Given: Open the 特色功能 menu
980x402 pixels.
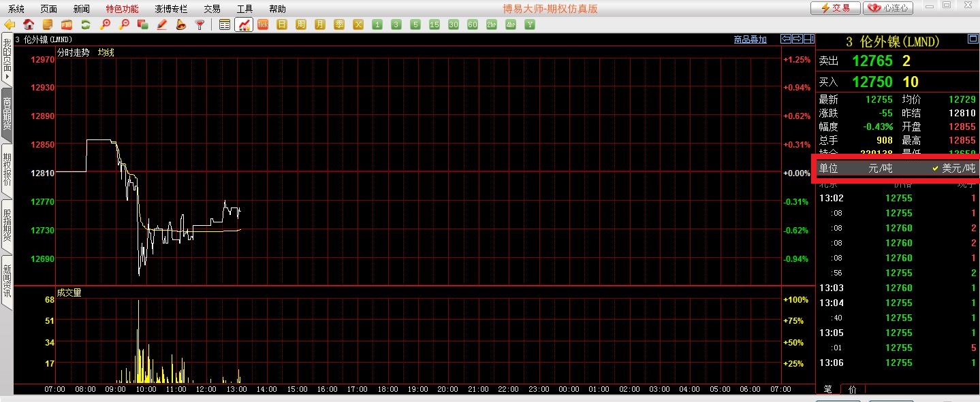Looking at the screenshot, I should (122, 9).
